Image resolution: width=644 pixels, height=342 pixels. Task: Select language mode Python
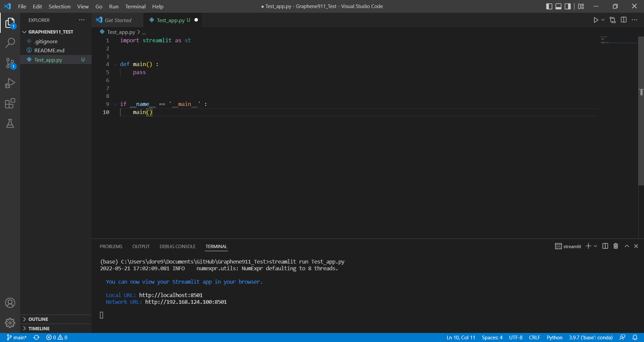click(554, 338)
